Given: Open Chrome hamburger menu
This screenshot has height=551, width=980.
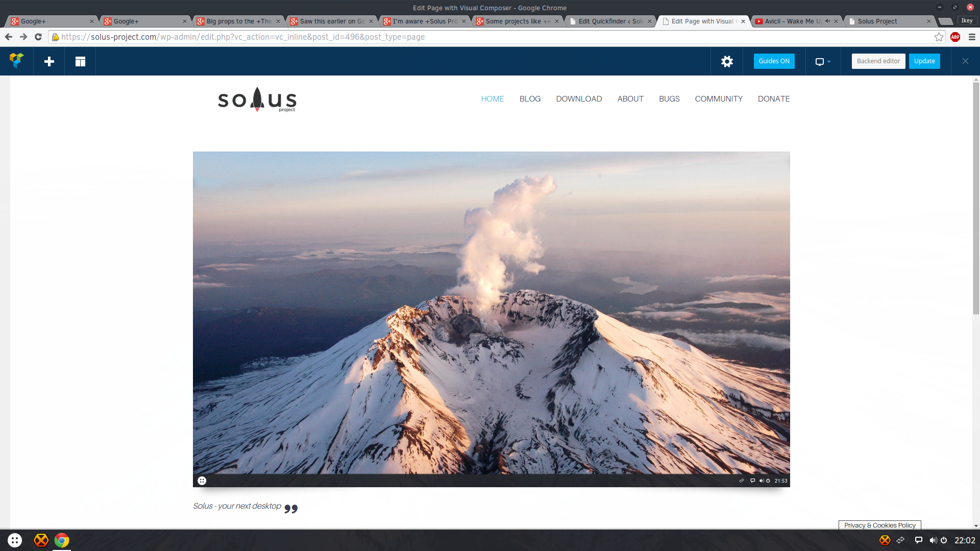Looking at the screenshot, I should tap(972, 37).
